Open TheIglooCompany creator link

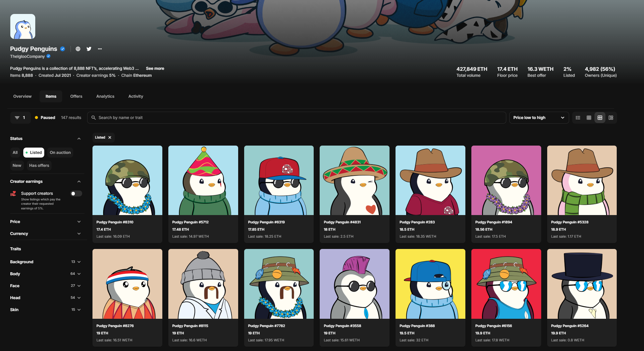27,57
